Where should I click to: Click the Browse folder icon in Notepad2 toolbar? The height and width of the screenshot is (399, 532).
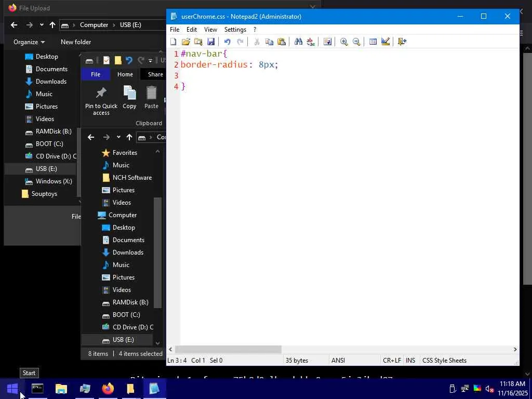[198, 42]
